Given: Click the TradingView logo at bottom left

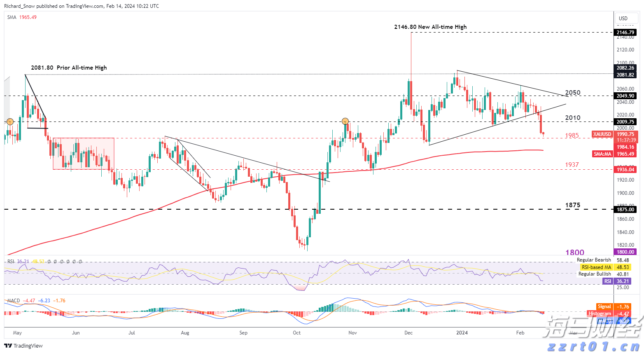Looking at the screenshot, I should pos(23,346).
